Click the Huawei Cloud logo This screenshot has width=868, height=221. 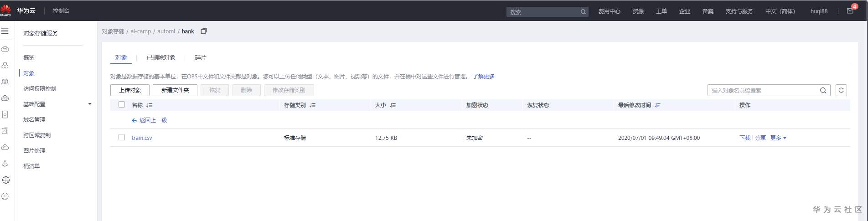pos(5,10)
